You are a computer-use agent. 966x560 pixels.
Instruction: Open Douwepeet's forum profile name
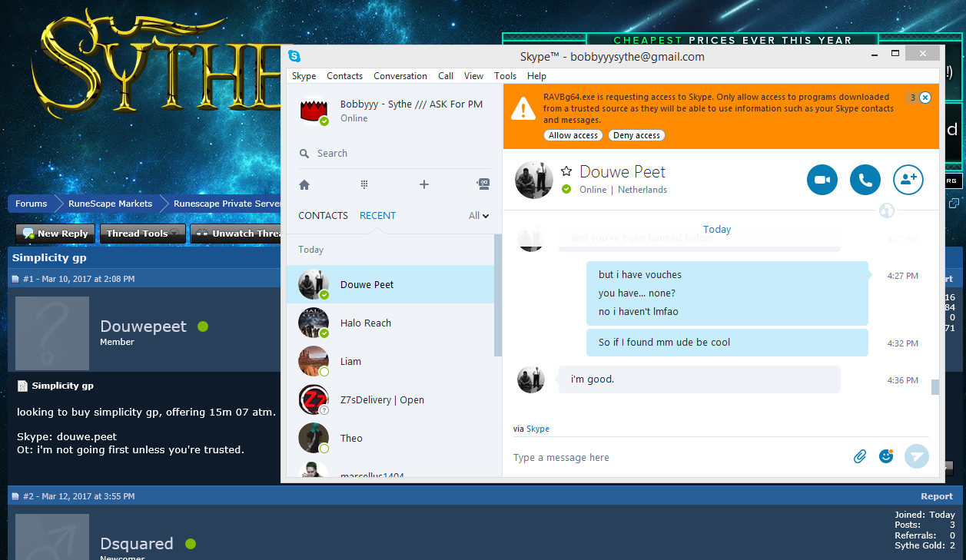click(143, 326)
